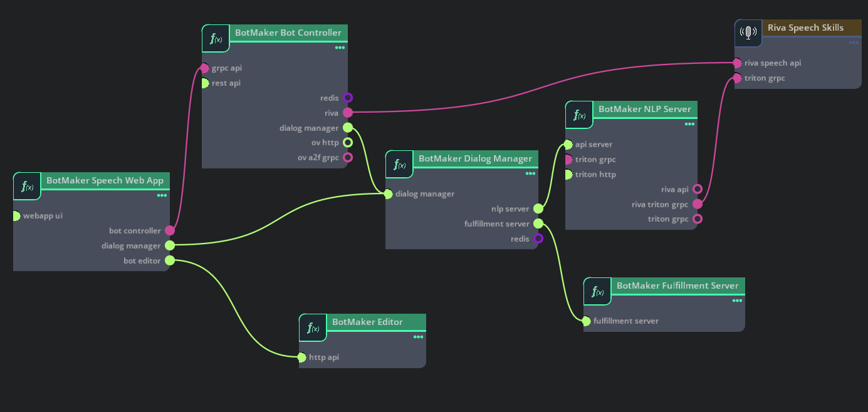Click the Riva Speech Skills microphone icon
Image resolution: width=868 pixels, height=412 pixels.
coord(748,33)
